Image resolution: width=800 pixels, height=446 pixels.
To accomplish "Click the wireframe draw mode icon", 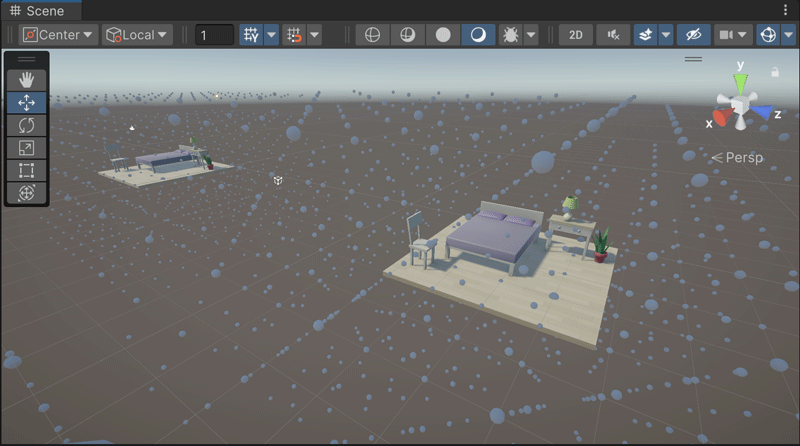I will [372, 35].
